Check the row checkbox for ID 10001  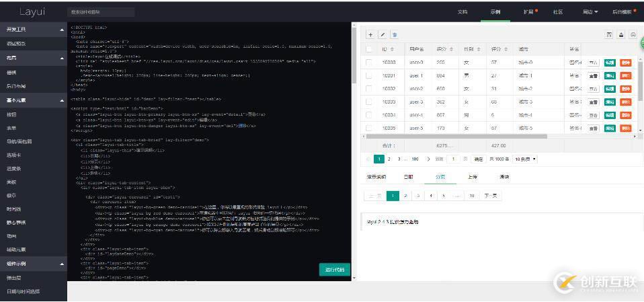(369, 75)
